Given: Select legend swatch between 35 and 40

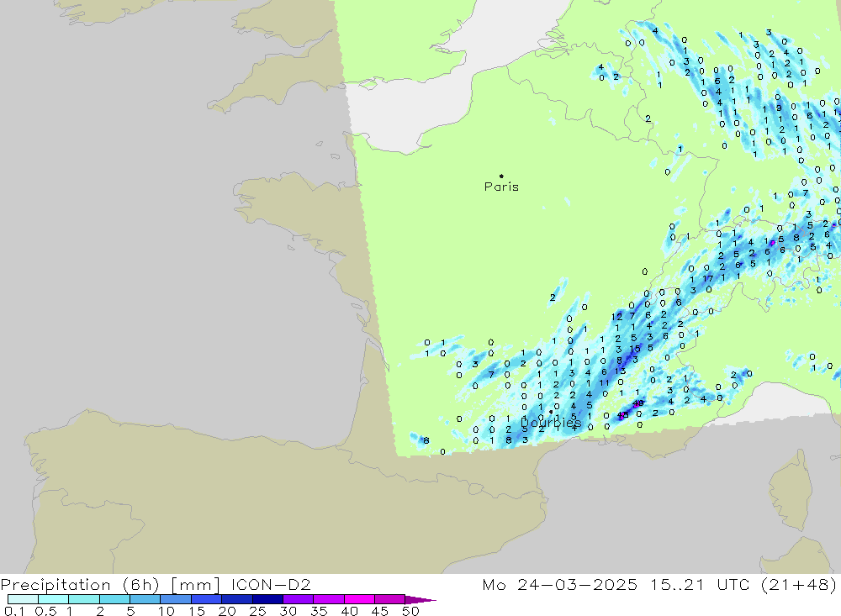Looking at the screenshot, I should 328,599.
